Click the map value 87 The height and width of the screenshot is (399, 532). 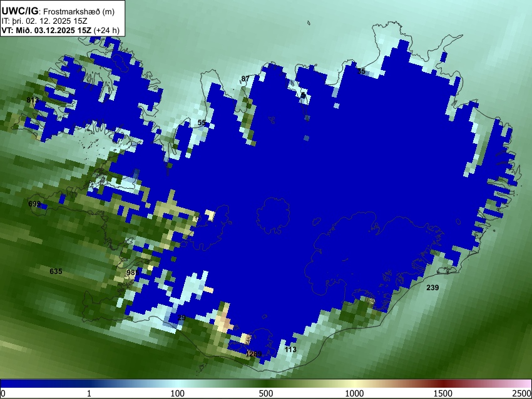pyautogui.click(x=245, y=79)
